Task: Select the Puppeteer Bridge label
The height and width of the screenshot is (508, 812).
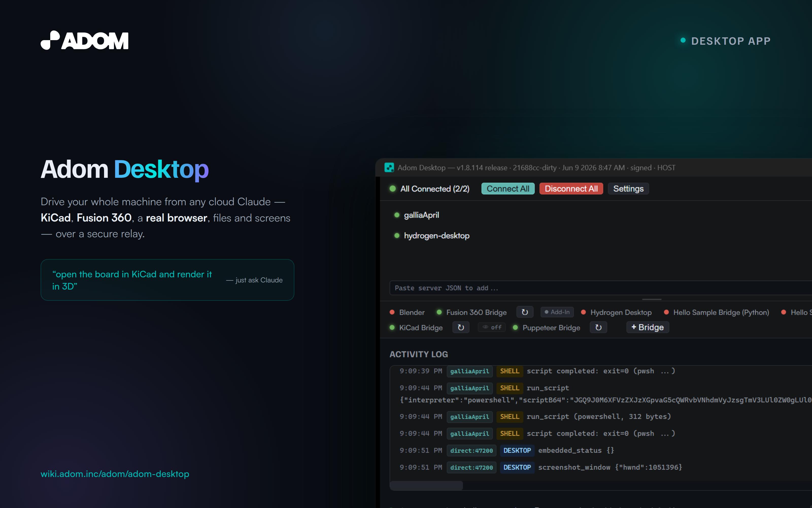Action: click(551, 328)
